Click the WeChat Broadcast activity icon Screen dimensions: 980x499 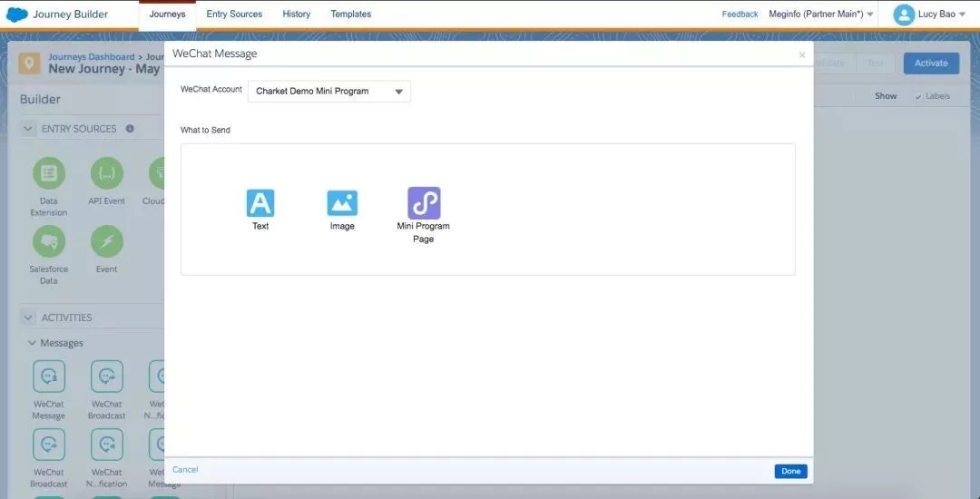pyautogui.click(x=107, y=377)
